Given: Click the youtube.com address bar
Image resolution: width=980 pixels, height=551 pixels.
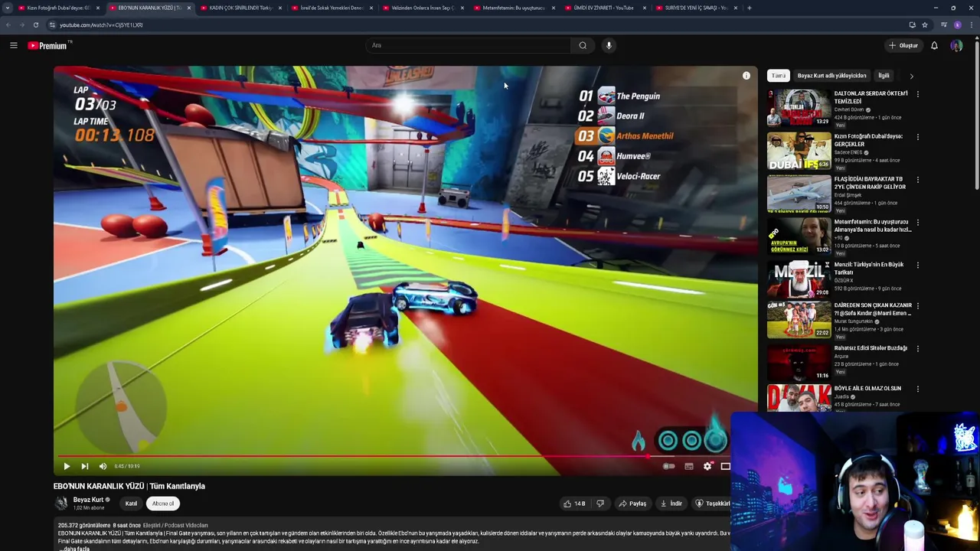Looking at the screenshot, I should [475, 24].
